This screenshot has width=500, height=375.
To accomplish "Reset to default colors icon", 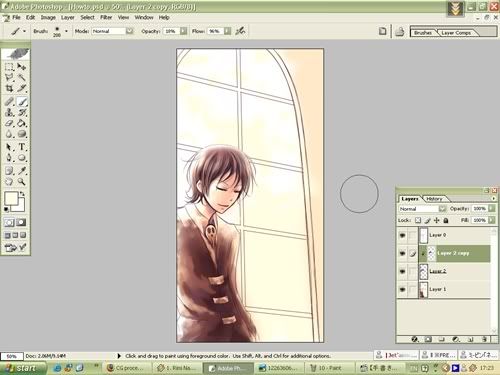I will pos(6,209).
